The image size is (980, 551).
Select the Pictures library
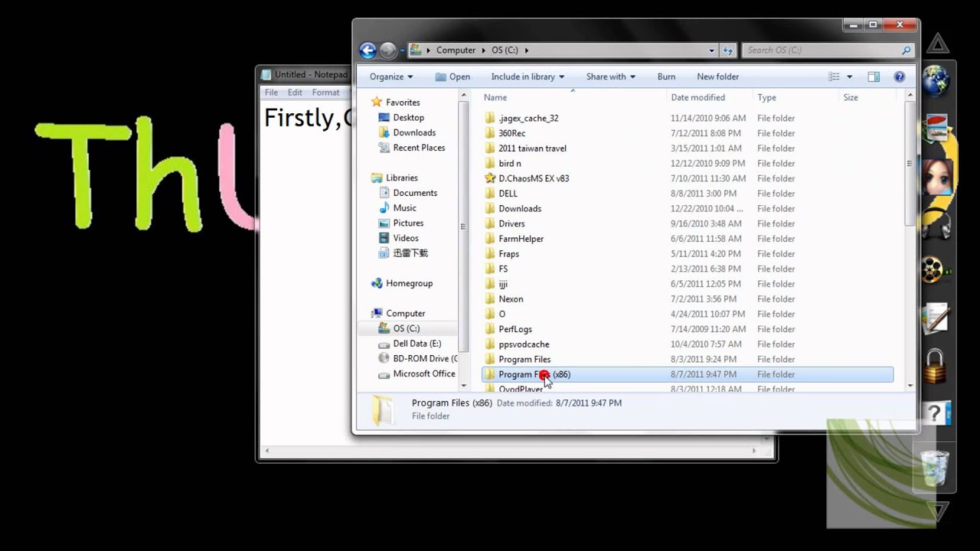(408, 223)
